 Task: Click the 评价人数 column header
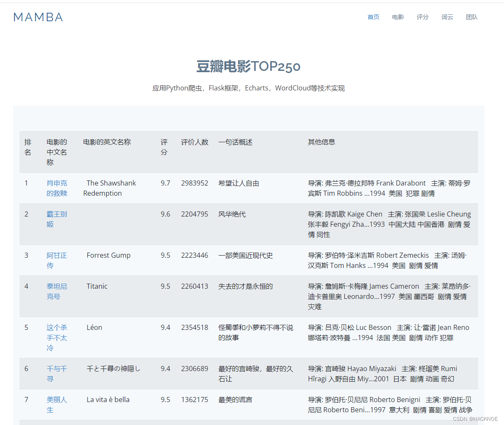(x=195, y=142)
